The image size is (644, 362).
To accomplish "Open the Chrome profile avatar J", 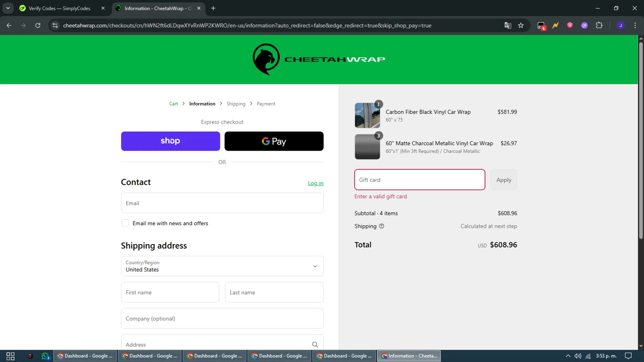I will (620, 25).
